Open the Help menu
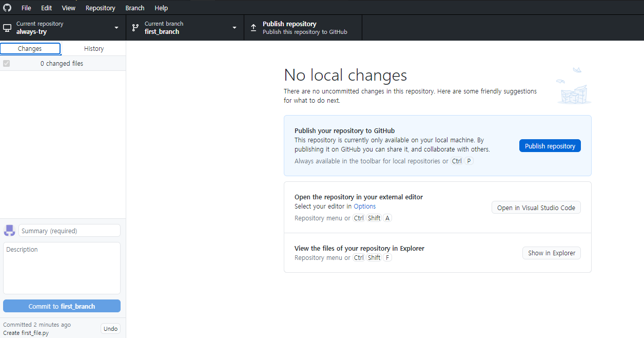The image size is (644, 338). (x=161, y=8)
